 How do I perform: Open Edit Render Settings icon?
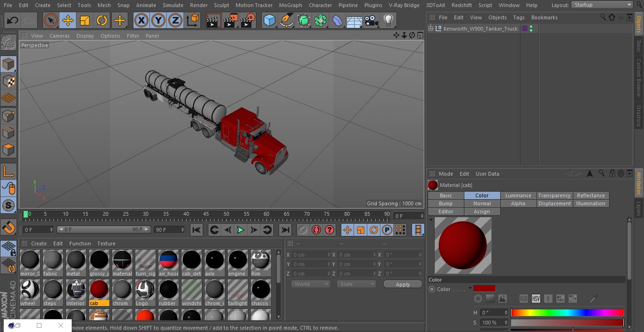click(248, 20)
